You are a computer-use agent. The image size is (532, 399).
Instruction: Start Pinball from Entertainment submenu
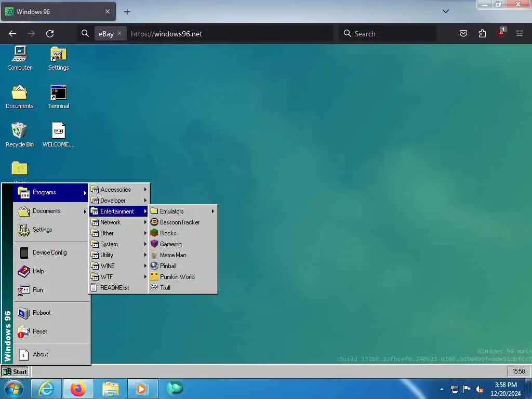coord(183,265)
